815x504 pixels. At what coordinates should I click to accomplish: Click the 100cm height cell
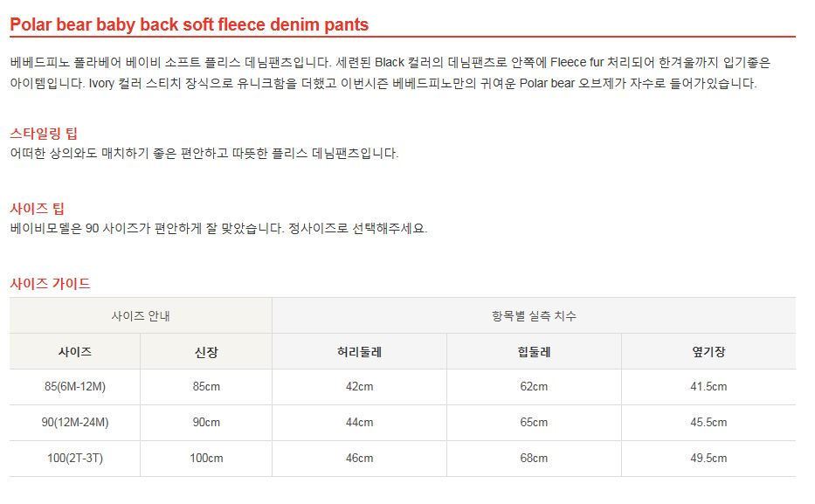tap(206, 458)
